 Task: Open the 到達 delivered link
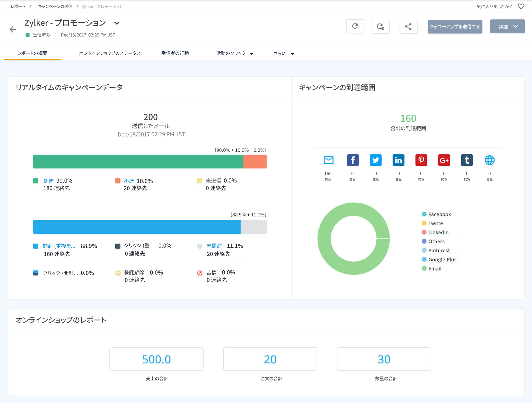[x=49, y=181]
